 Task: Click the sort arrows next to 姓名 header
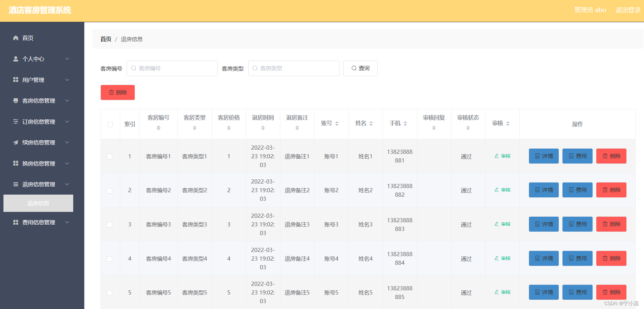pos(371,123)
